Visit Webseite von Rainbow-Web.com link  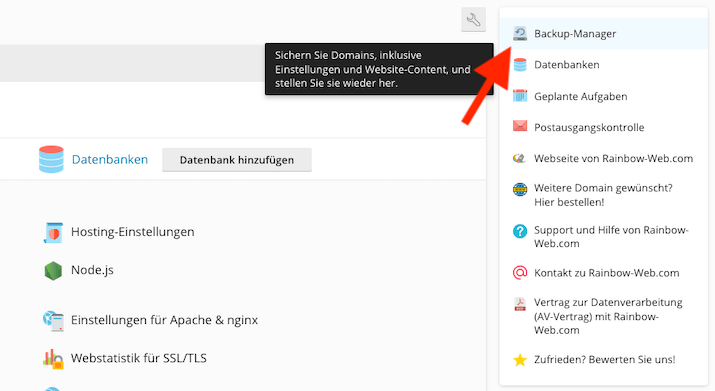[x=613, y=158]
